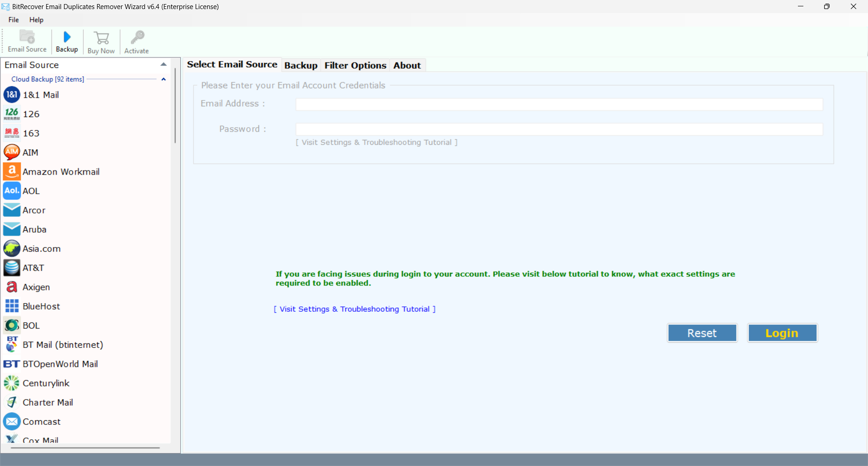This screenshot has height=466, width=868.
Task: Select the Amazon Workmail list entry
Action: (61, 172)
